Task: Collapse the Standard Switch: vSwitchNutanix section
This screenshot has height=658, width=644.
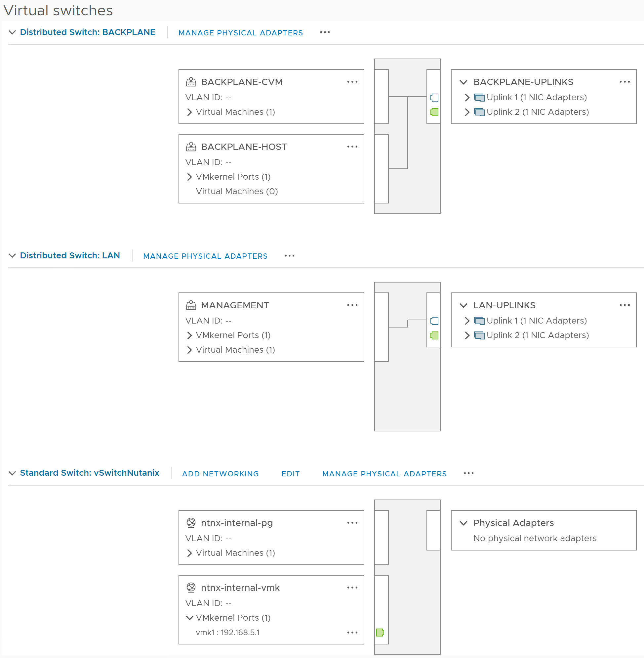Action: point(12,473)
